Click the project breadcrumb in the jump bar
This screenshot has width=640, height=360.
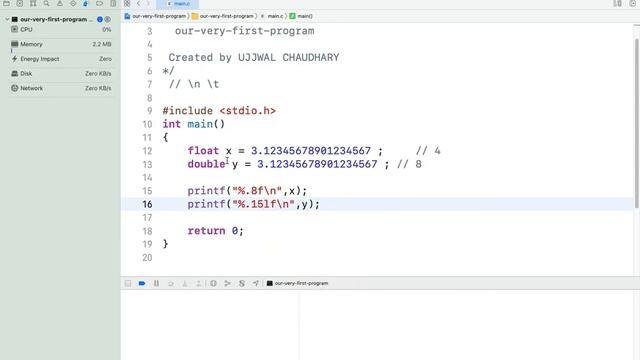[155, 16]
